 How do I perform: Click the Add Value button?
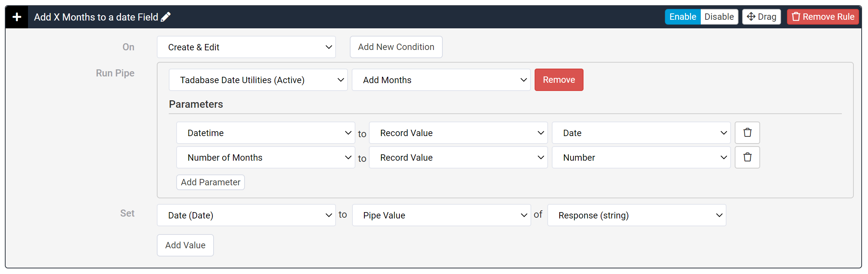coord(185,245)
